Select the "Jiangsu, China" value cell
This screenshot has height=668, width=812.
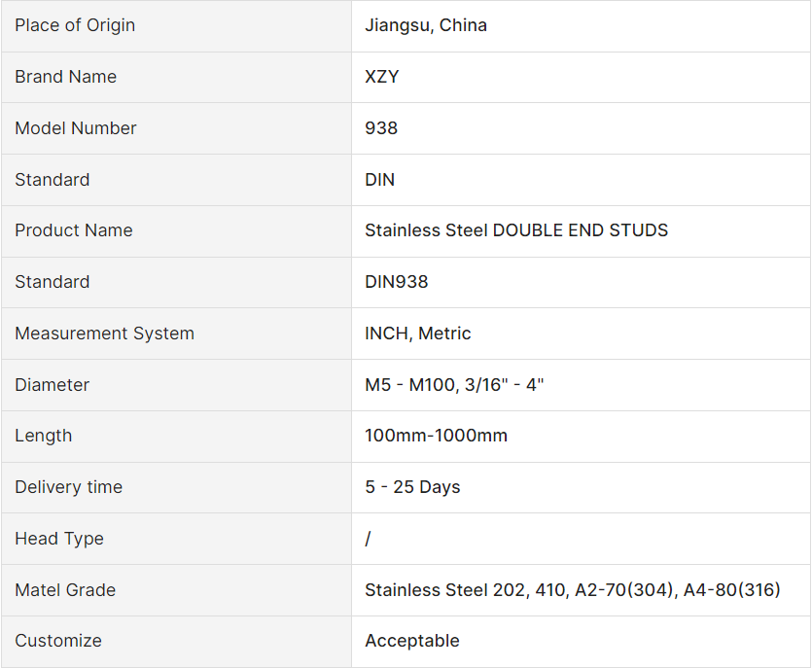tap(425, 25)
